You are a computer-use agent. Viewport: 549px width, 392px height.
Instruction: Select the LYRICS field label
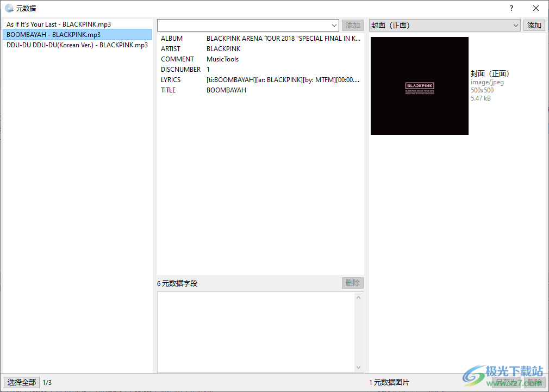[171, 80]
